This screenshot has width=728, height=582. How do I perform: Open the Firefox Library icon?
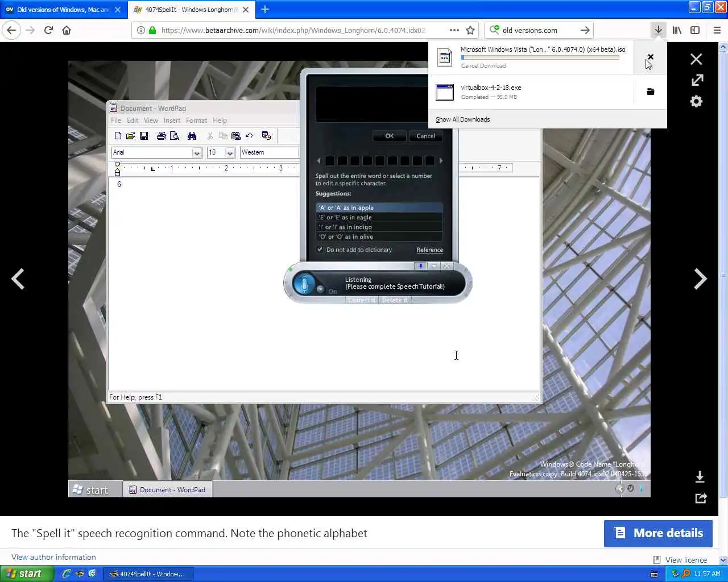click(x=677, y=30)
